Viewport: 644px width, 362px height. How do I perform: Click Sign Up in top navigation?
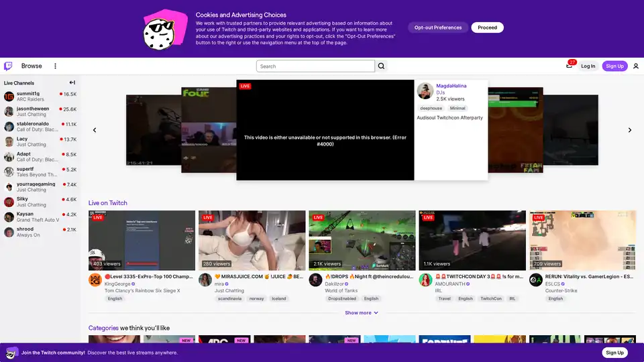(614, 66)
